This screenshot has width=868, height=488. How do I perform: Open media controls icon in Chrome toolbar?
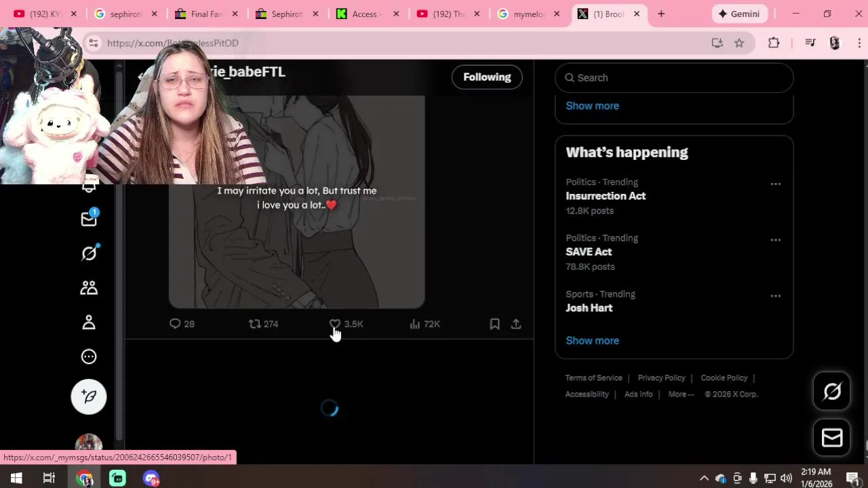point(810,43)
